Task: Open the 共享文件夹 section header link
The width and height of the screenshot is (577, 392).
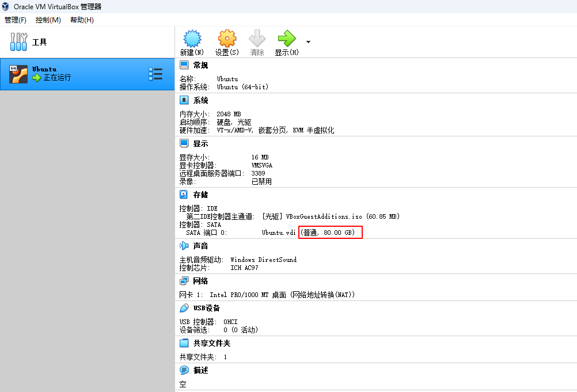Action: (212, 344)
